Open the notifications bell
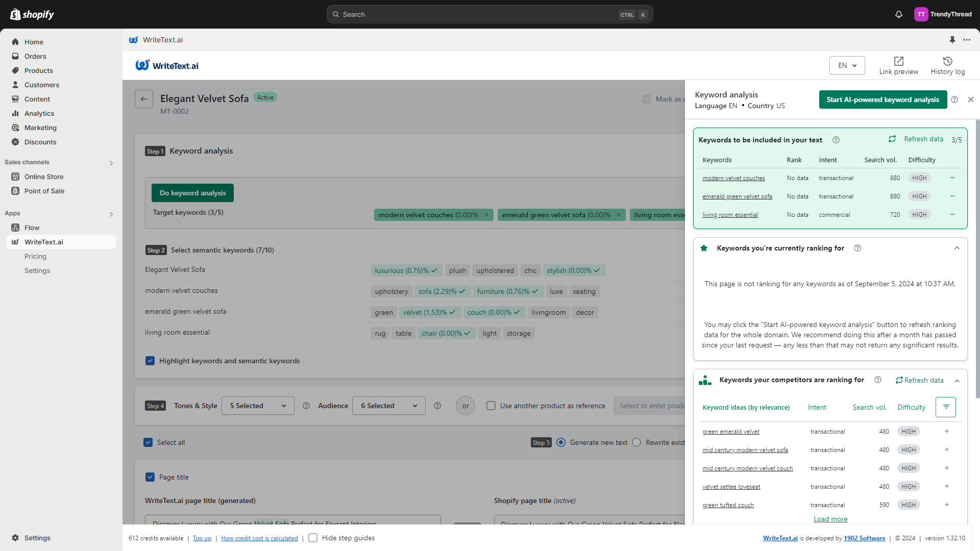Viewport: 980px width, 551px height. click(899, 14)
